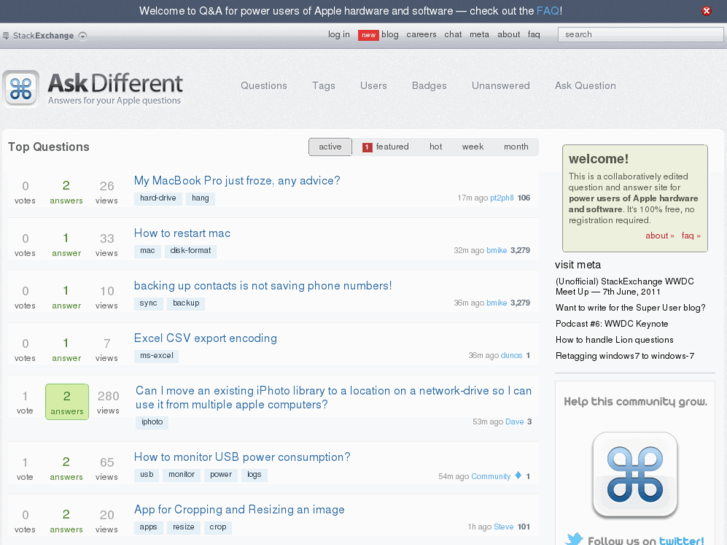Click the ms-excel tag

pos(157,356)
